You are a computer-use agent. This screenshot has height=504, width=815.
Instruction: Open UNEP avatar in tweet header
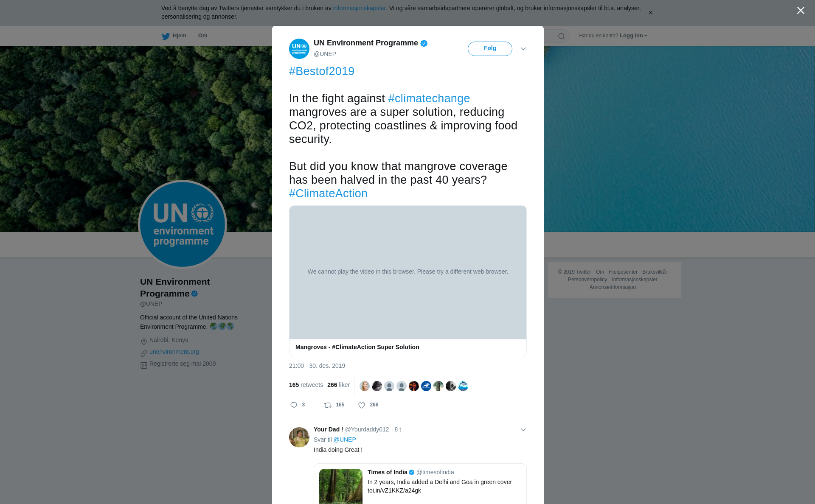pos(299,48)
